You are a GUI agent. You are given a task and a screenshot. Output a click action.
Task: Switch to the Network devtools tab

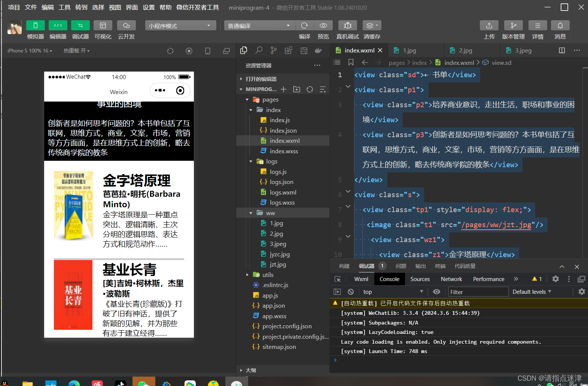pyautogui.click(x=451, y=279)
